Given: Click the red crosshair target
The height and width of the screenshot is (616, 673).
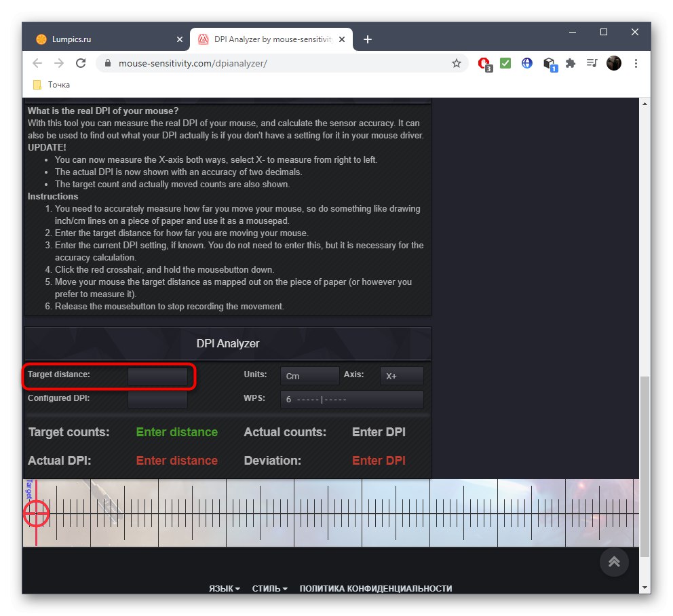Looking at the screenshot, I should click(36, 513).
